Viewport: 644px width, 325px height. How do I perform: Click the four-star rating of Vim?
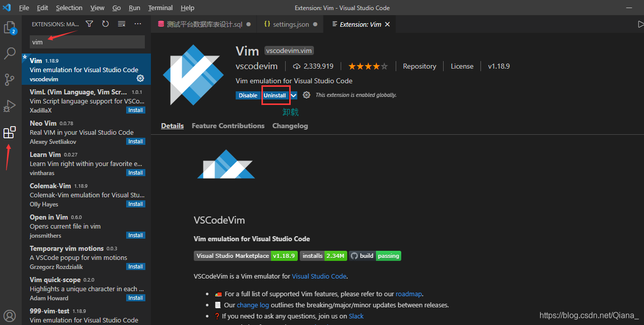[x=368, y=66]
